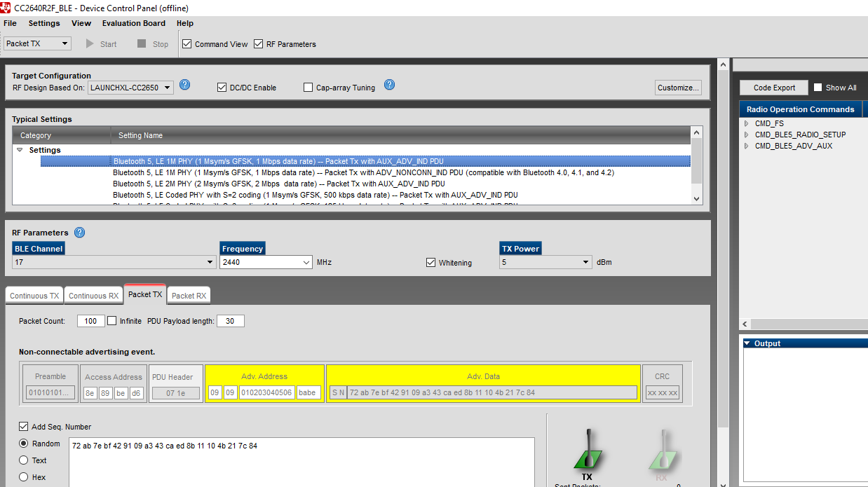Click the Adv. Address field 010203040506

tap(267, 392)
